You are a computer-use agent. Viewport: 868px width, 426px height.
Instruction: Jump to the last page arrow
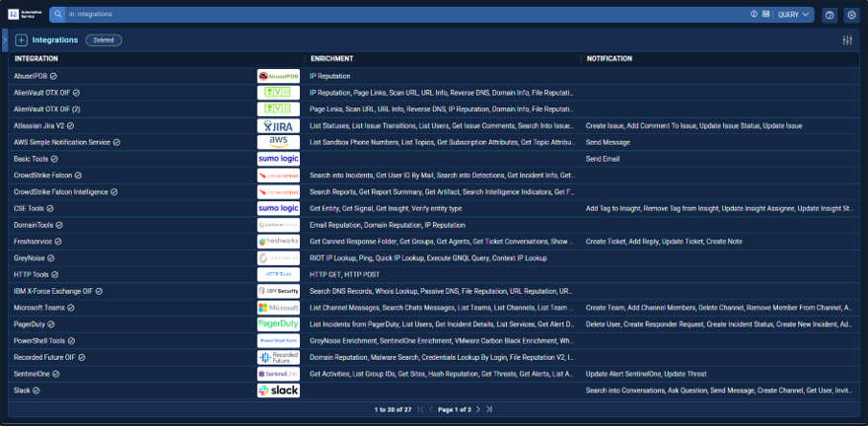point(489,408)
